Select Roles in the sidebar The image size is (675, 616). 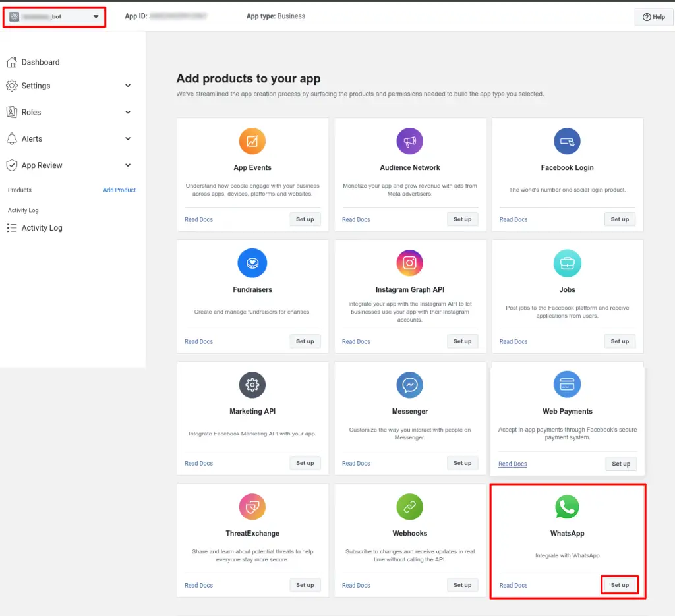tap(31, 112)
